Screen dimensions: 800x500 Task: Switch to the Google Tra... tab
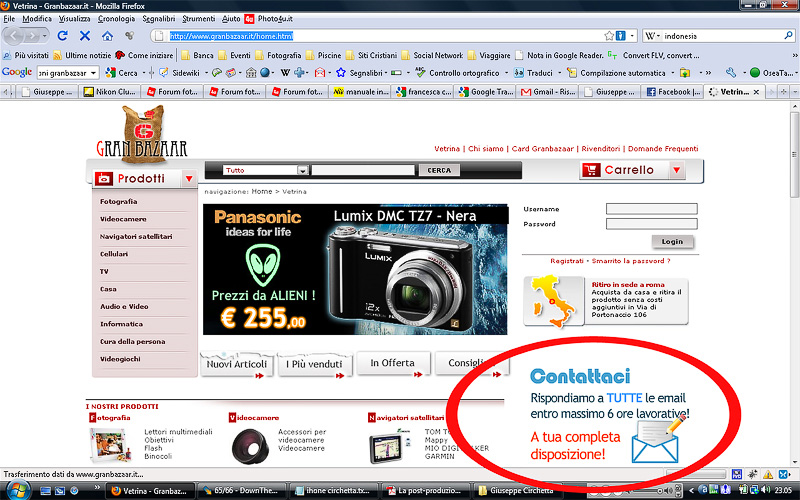(x=486, y=92)
